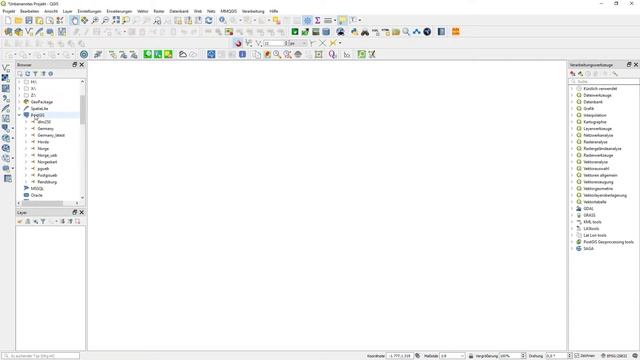Open the Datenbank menu

(x=179, y=11)
